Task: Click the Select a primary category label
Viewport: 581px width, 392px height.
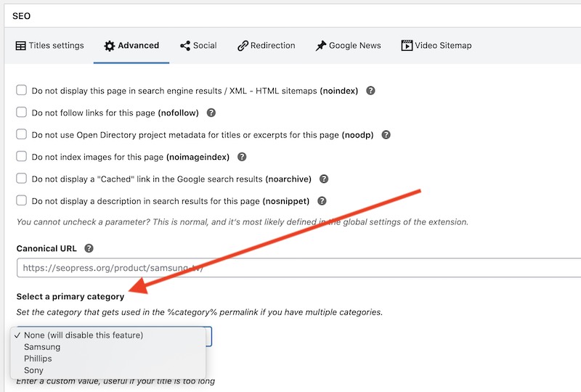Action: tap(70, 296)
